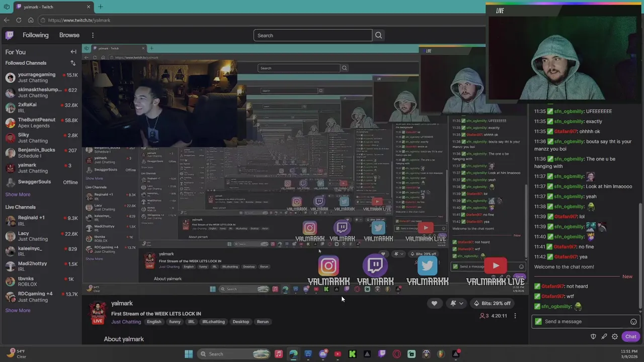This screenshot has height=362, width=644.
Task: Click the browser home icon
Action: (x=31, y=20)
